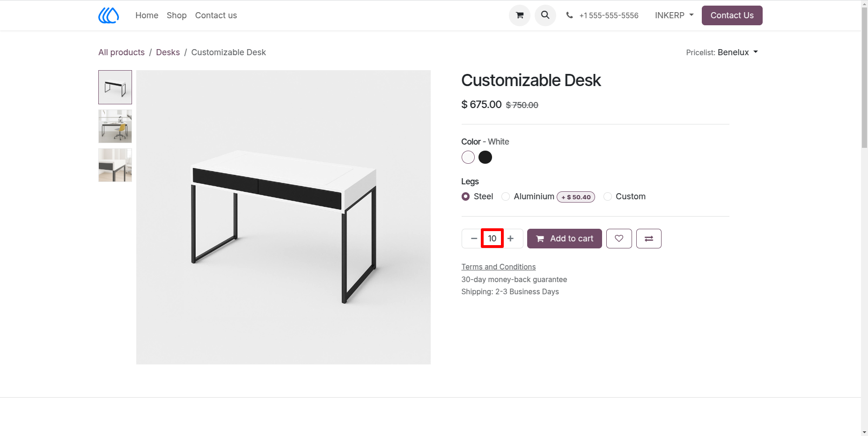
Task: Add product to wishlist heart icon
Action: (x=619, y=239)
